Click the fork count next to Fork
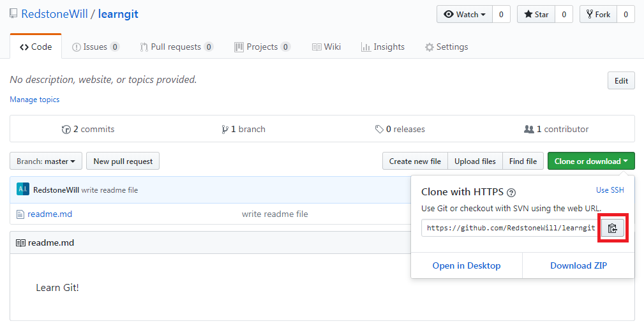Image resolution: width=644 pixels, height=328 pixels. pos(625,15)
